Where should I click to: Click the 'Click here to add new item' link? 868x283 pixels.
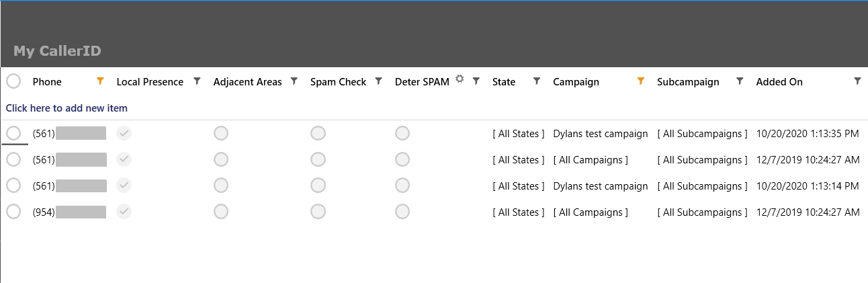click(67, 108)
